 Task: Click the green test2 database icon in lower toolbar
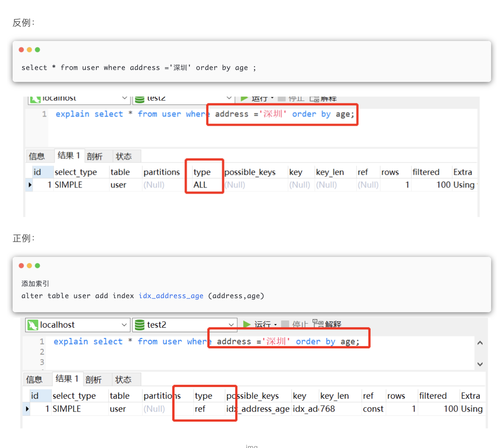pos(140,325)
